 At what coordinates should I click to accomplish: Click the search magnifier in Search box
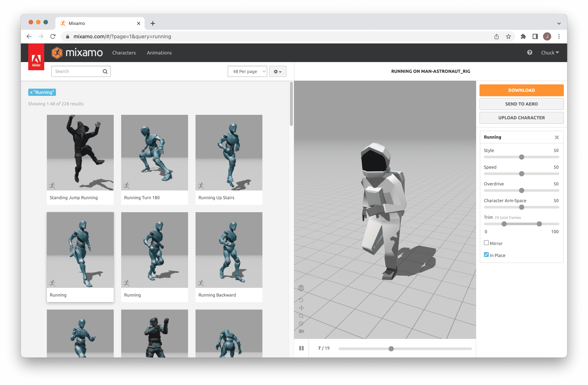click(x=105, y=71)
